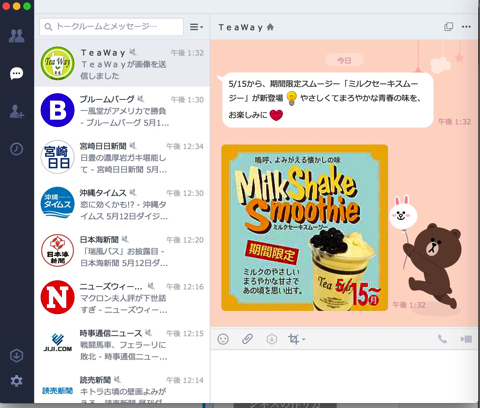Viewport: 480px width, 408px height.
Task: Click the 午後 12:16 timestamp in chat list
Action: coord(185,287)
